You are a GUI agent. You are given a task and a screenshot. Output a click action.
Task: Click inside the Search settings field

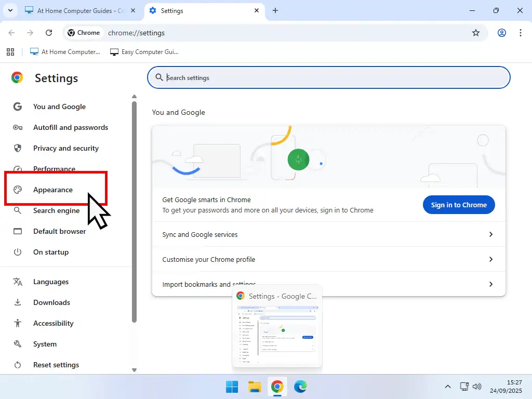tap(332, 78)
